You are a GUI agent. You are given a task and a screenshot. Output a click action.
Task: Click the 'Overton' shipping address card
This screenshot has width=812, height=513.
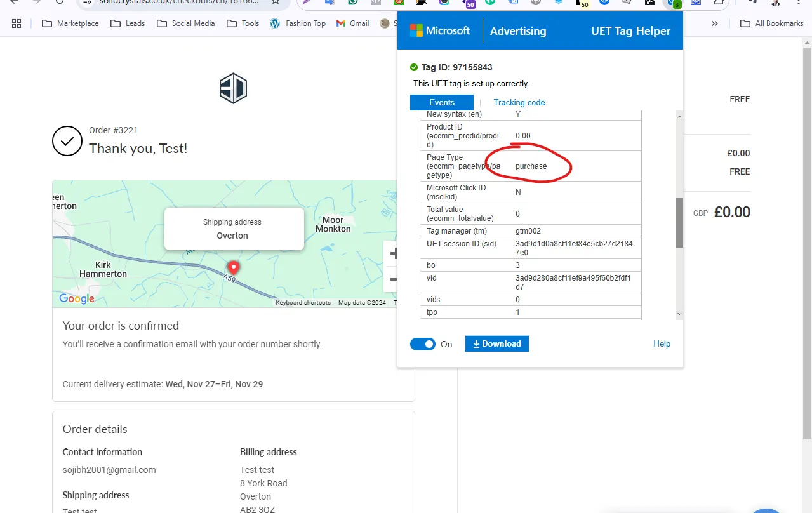pyautogui.click(x=234, y=229)
